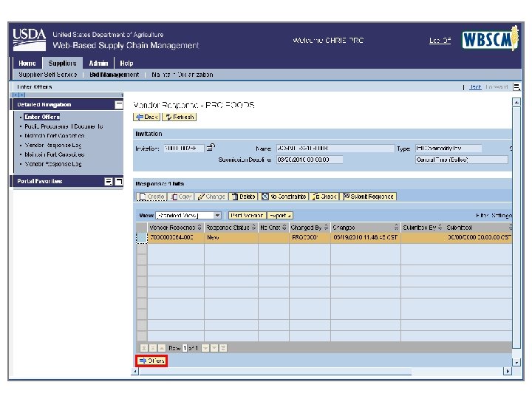Go to first page of table
This screenshot has height=399, width=532.
[x=144, y=348]
